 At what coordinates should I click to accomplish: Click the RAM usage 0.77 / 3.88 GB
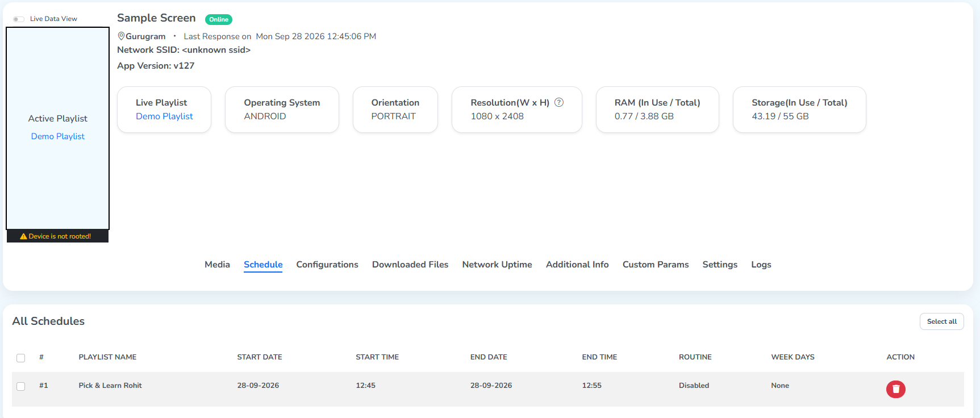pos(644,116)
